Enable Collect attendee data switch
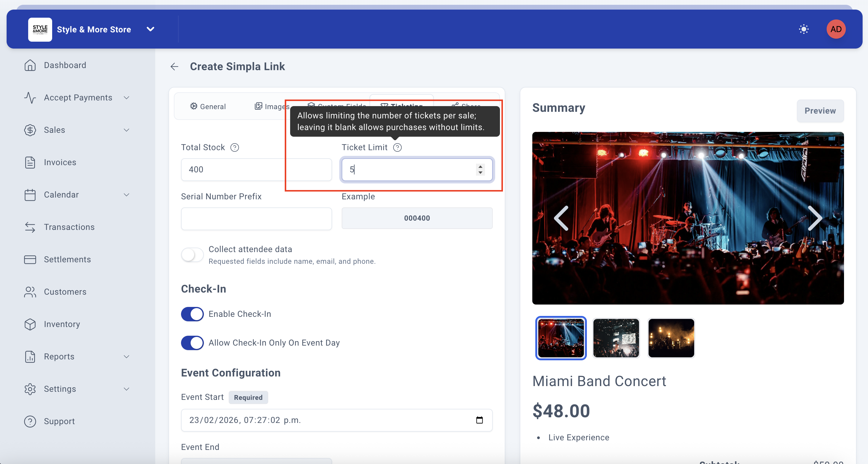This screenshot has width=868, height=464. (192, 255)
